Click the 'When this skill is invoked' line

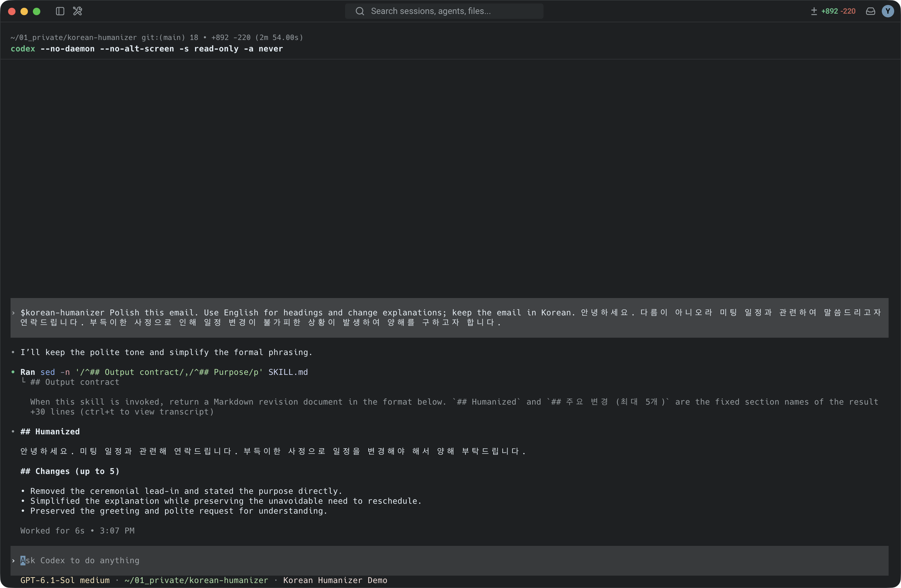point(454,402)
